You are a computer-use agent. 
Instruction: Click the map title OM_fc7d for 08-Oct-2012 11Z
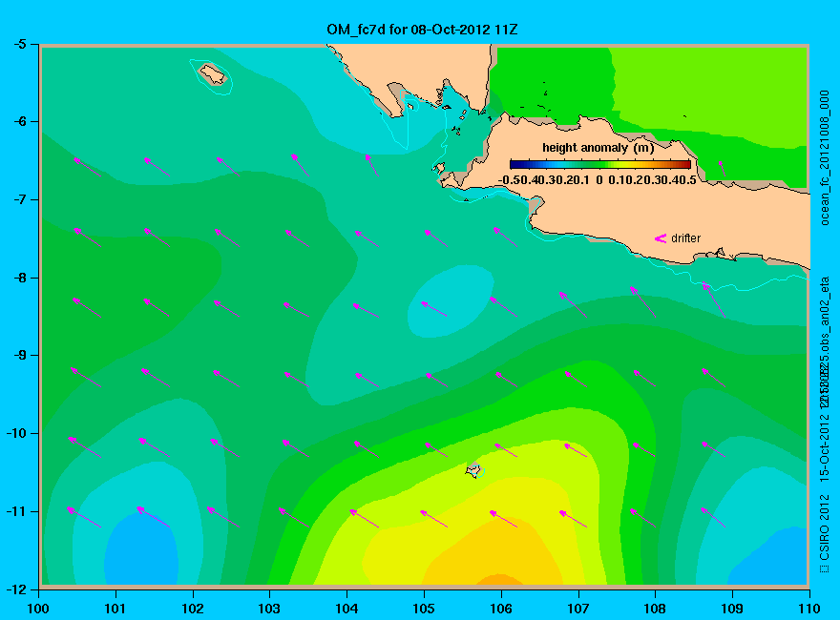tap(422, 30)
